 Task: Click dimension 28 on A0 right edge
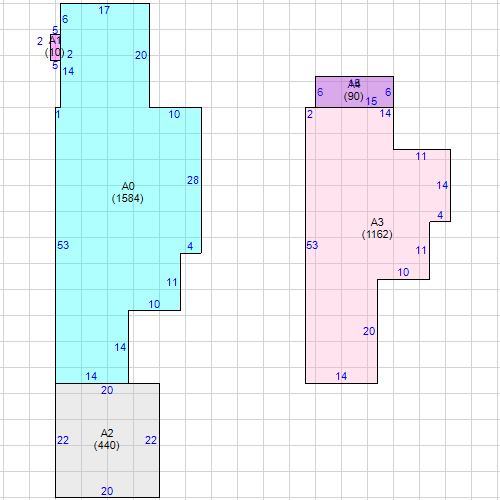193,180
